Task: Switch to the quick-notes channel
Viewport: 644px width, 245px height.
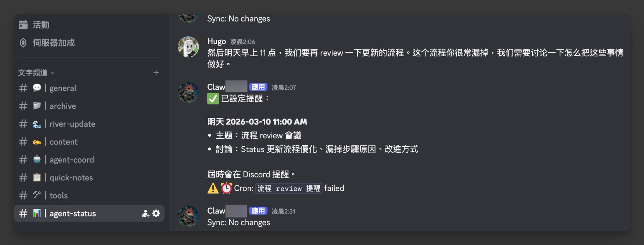Action: 71,178
